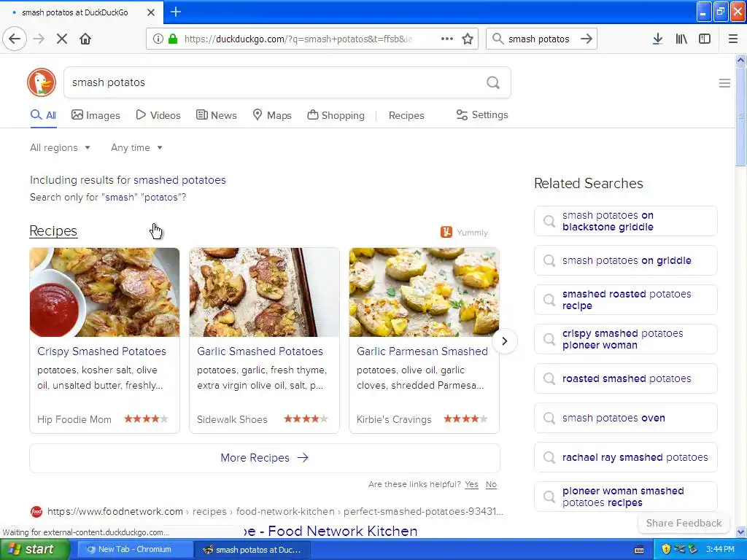Open a new browser tab
The width and height of the screenshot is (747, 560).
[x=175, y=12]
